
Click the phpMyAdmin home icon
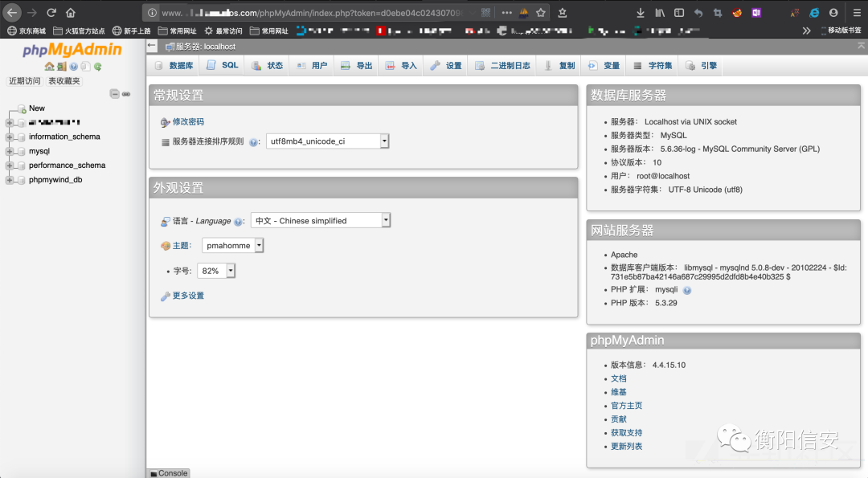click(49, 67)
